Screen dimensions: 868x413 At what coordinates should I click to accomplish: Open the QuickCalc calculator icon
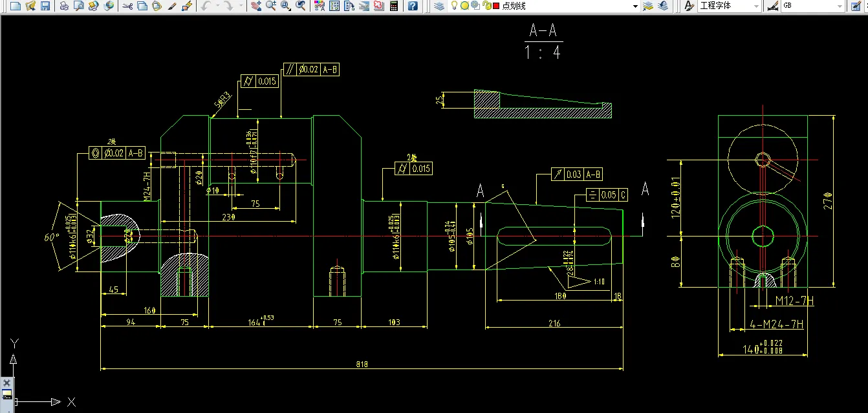coord(394,6)
